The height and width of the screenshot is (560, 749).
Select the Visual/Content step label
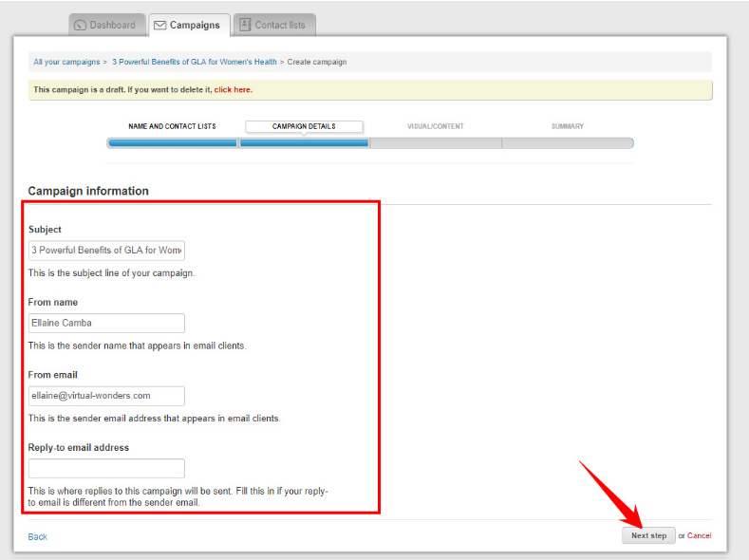[x=435, y=126]
